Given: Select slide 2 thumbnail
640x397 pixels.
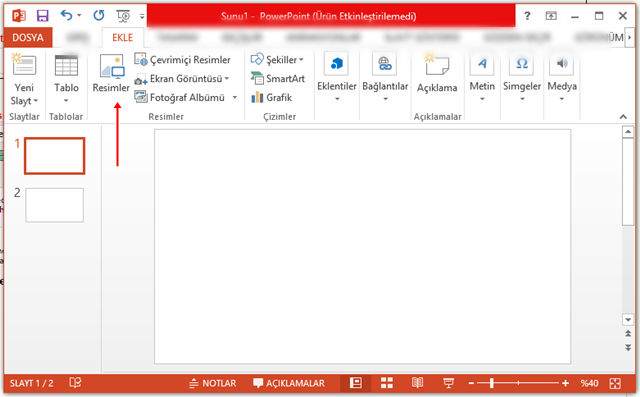Looking at the screenshot, I should [x=55, y=205].
